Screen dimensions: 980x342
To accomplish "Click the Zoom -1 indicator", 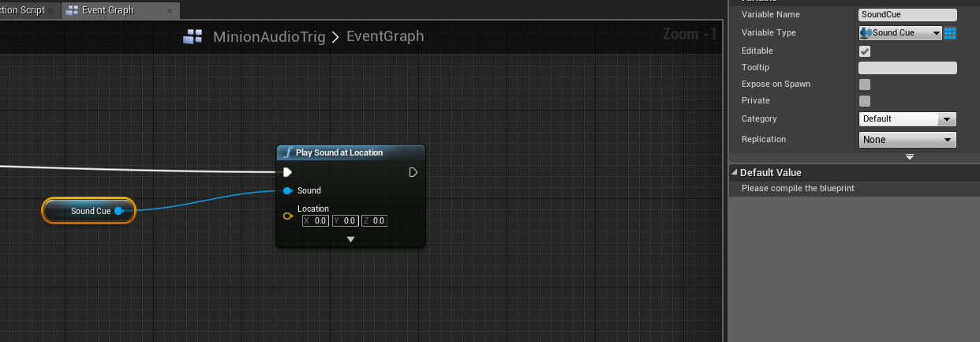I will point(690,35).
